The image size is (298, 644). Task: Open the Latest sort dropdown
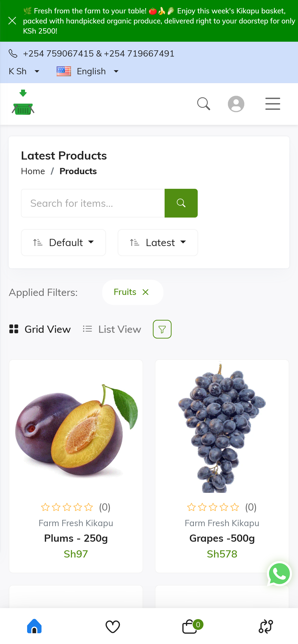pos(158,242)
